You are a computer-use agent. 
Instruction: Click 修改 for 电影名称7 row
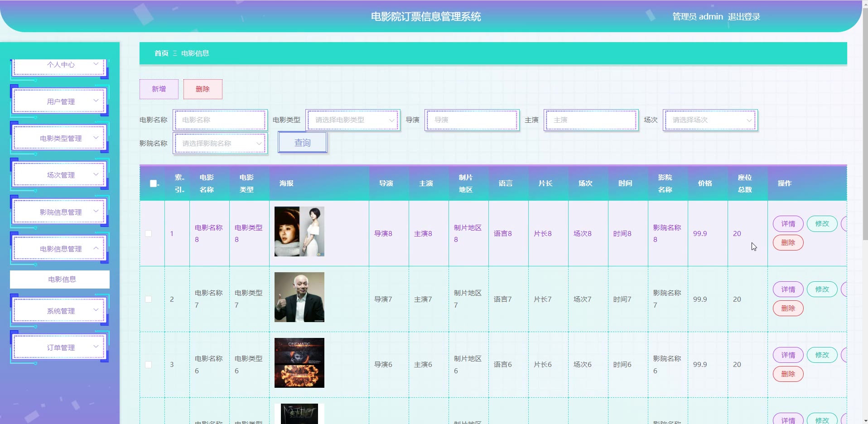[x=822, y=289]
